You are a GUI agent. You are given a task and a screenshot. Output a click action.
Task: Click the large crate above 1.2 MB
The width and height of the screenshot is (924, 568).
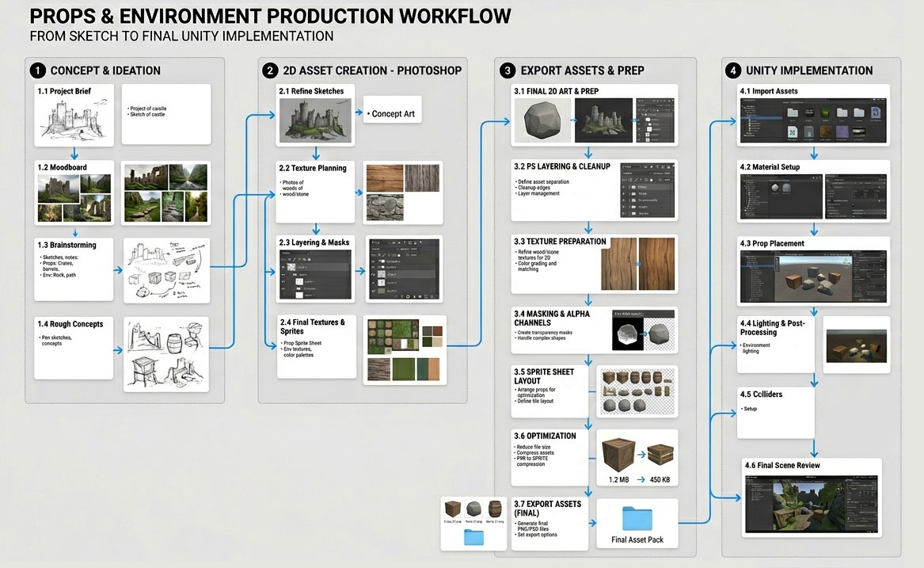point(618,455)
